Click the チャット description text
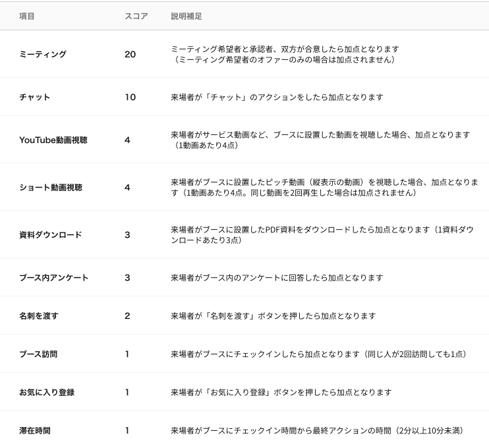 [277, 98]
